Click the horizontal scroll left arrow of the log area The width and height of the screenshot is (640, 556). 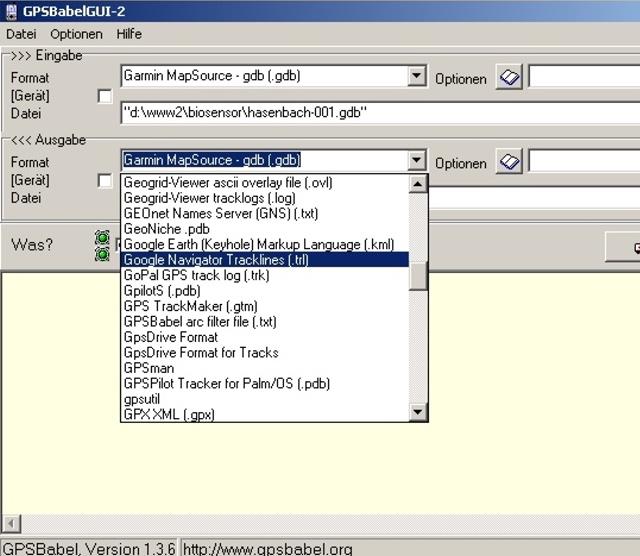coord(11,523)
